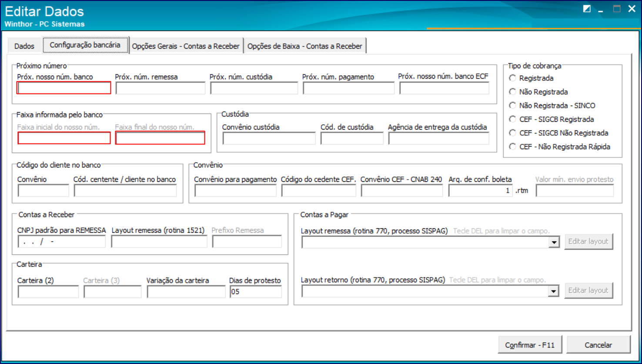Select Configuração bancária tab
The height and width of the screenshot is (364, 642).
85,45
